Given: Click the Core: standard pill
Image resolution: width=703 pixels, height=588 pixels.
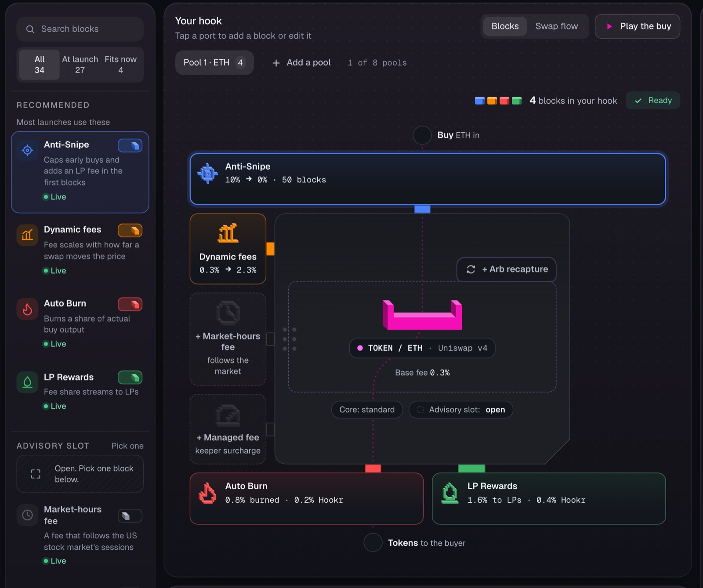Looking at the screenshot, I should coord(367,410).
